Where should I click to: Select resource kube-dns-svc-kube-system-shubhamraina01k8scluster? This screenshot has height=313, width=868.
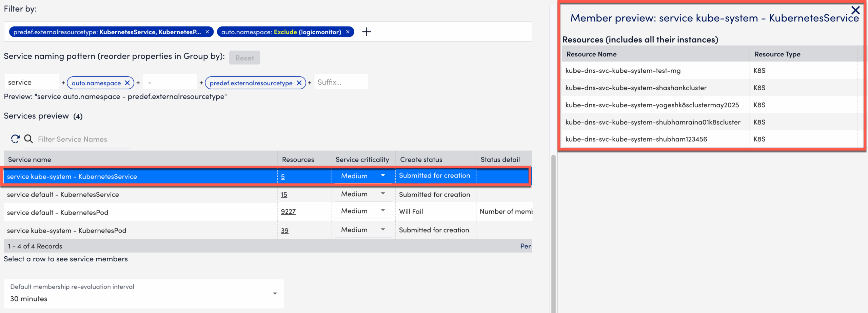point(653,122)
